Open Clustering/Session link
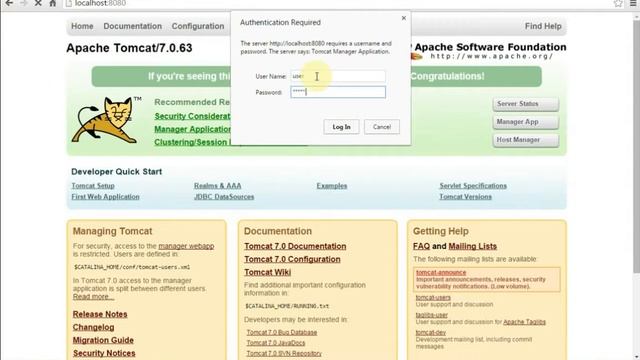 click(x=192, y=142)
